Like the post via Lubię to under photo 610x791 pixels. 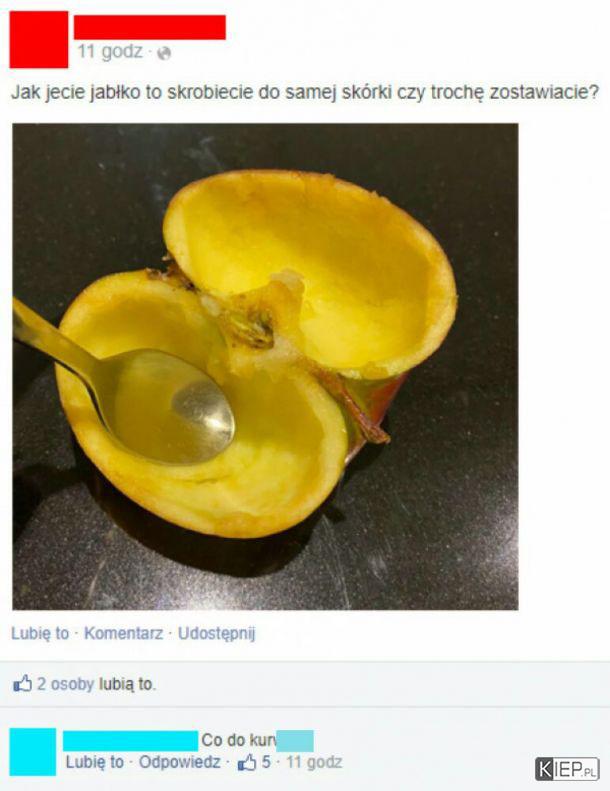(x=40, y=633)
